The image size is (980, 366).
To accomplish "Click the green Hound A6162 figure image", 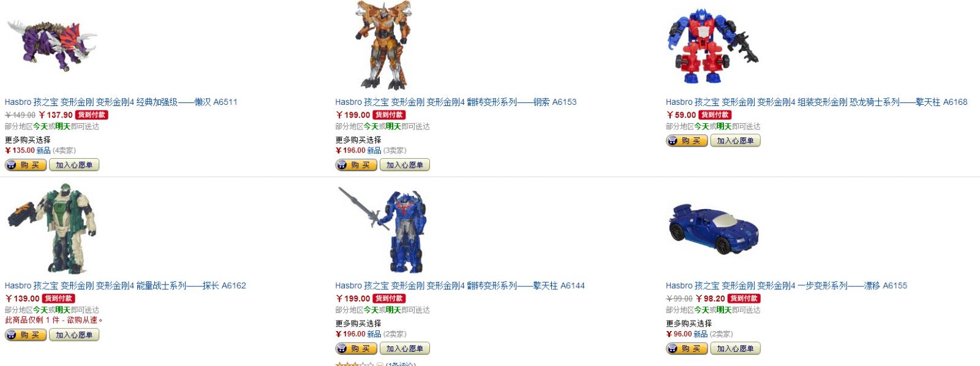I will click(51, 229).
